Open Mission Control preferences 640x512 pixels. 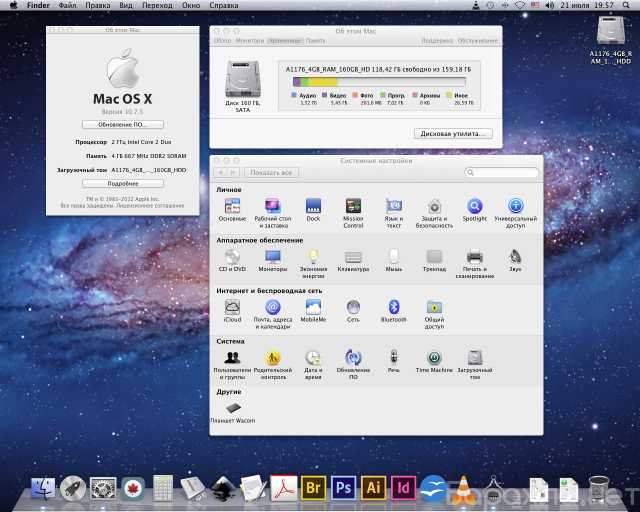pyautogui.click(x=353, y=213)
